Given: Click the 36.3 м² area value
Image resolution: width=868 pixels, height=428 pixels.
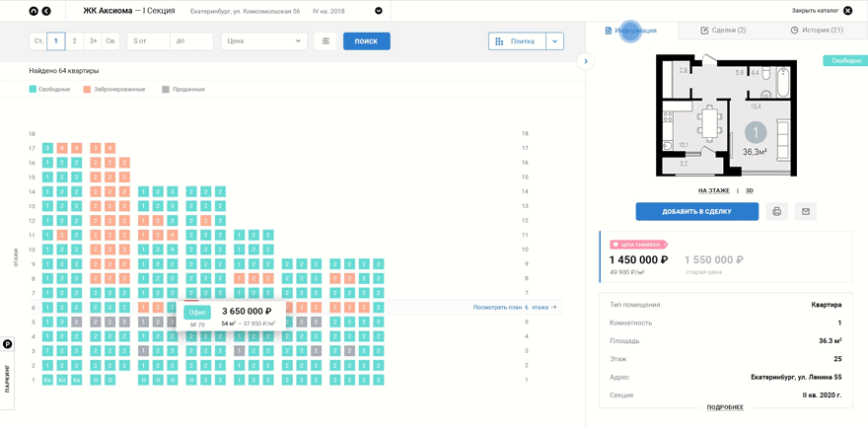Looking at the screenshot, I should pos(831,340).
